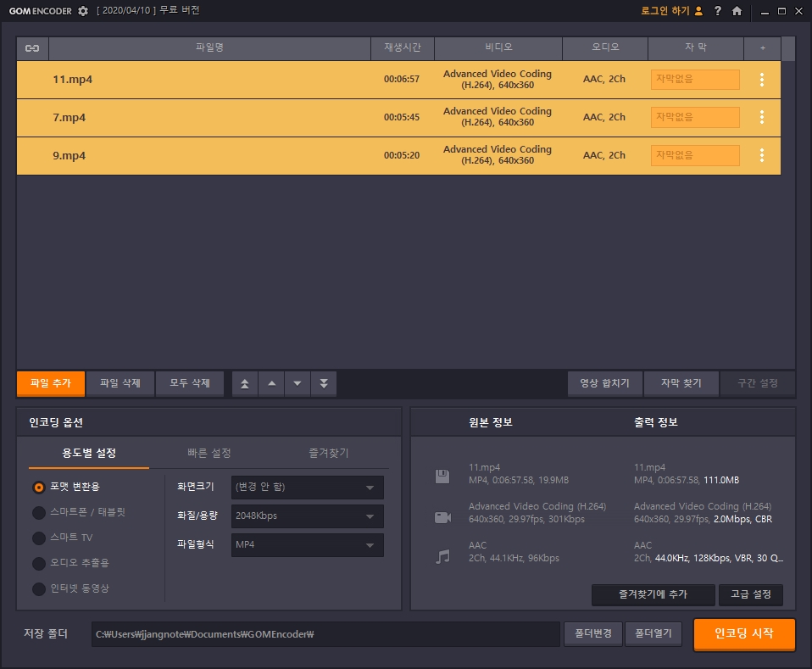Switch to 용도별 설정 tab

pyautogui.click(x=89, y=453)
